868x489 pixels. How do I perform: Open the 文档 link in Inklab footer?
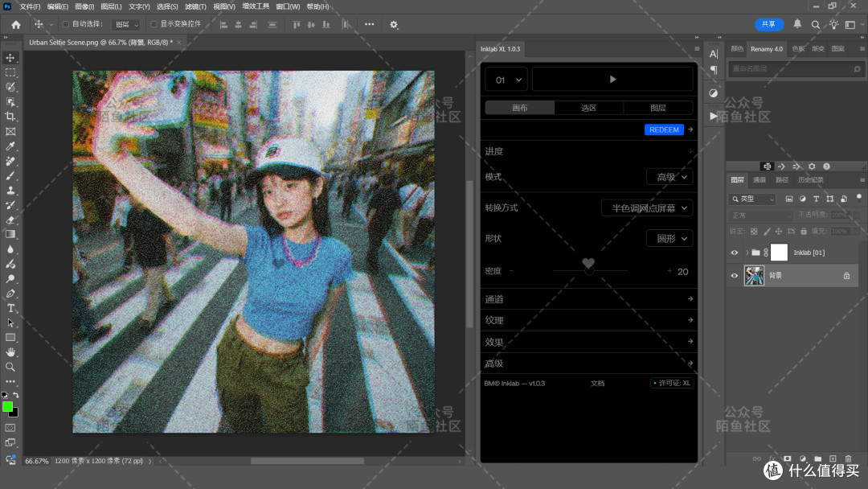pos(597,383)
